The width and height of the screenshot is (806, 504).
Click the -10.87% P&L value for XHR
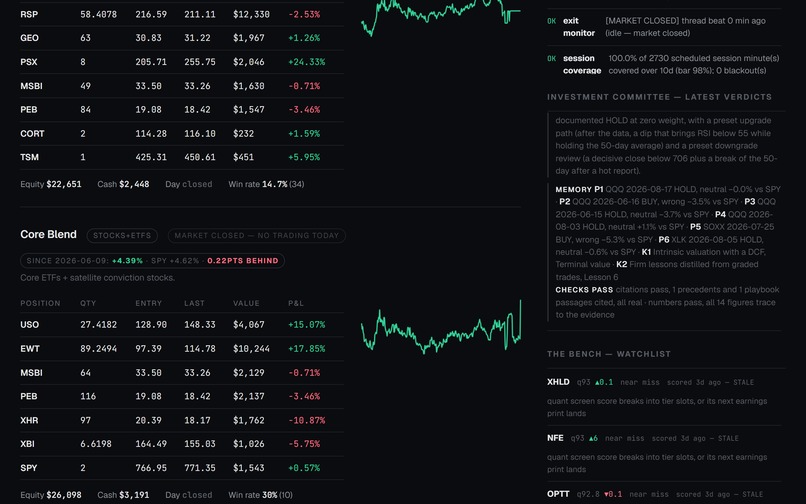[x=306, y=421]
